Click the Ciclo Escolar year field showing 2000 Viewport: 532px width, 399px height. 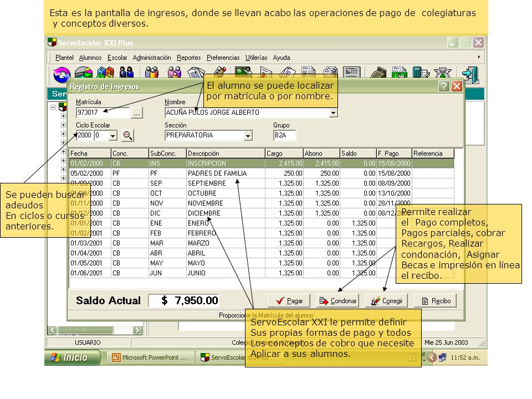pos(84,135)
